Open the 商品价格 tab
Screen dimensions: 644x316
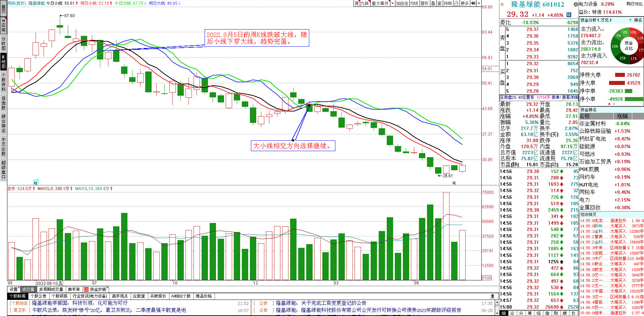204,296
